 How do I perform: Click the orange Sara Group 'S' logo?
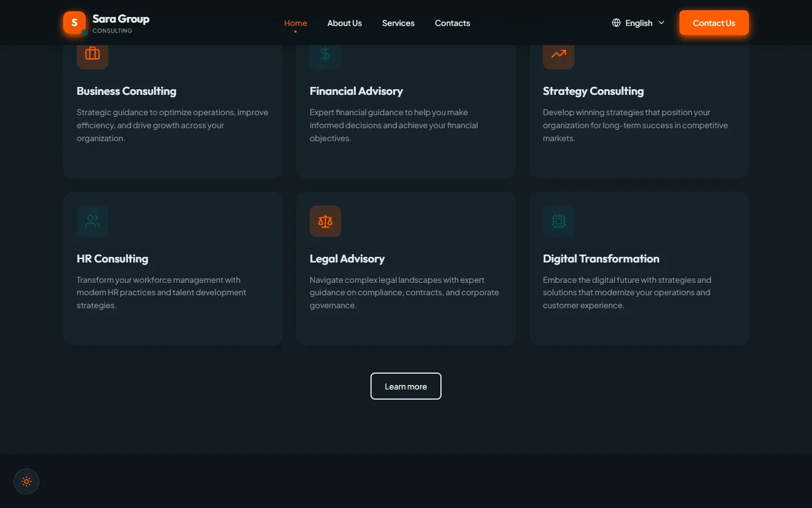pyautogui.click(x=74, y=23)
